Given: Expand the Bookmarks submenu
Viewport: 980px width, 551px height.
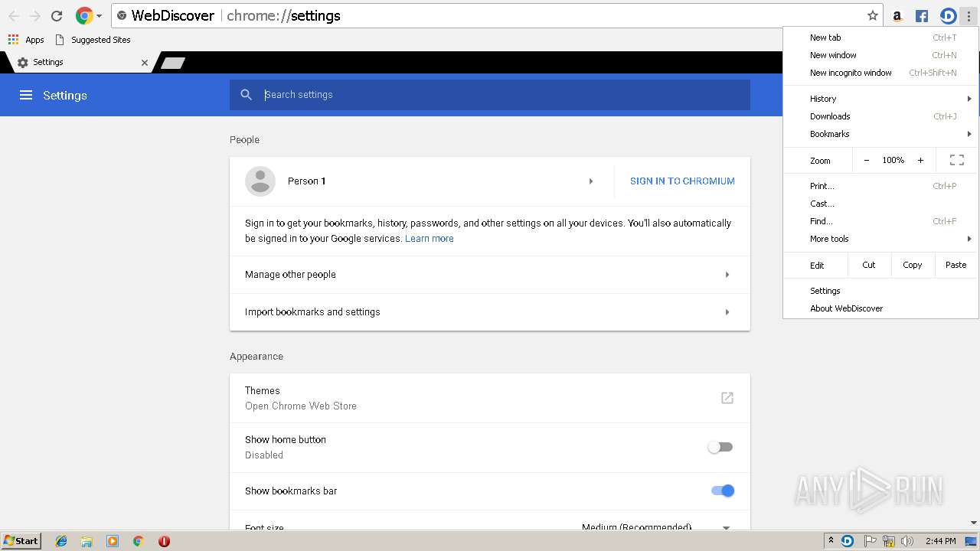Looking at the screenshot, I should pos(880,134).
